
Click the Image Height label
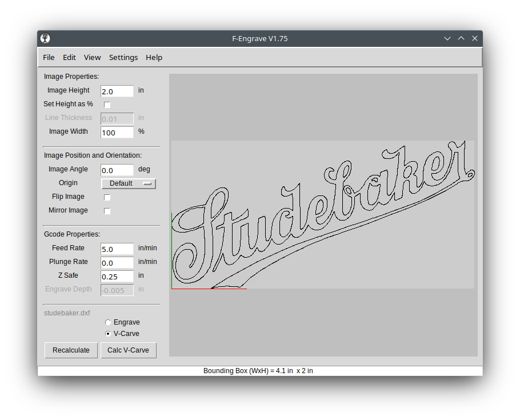pyautogui.click(x=69, y=90)
